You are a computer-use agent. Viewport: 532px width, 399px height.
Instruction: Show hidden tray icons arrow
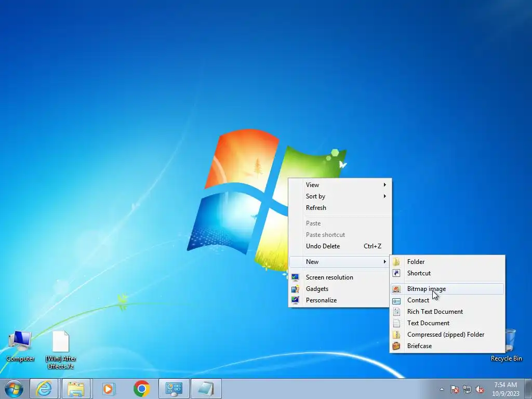(442, 389)
